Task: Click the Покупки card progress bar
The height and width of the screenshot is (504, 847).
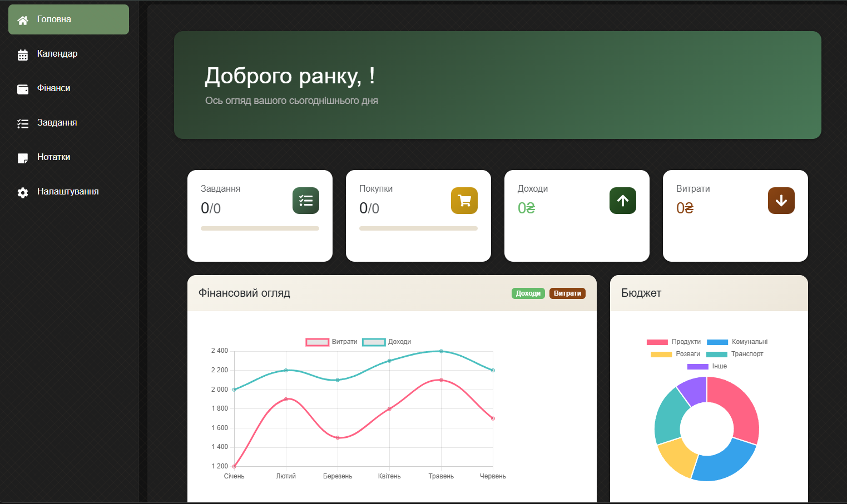Action: coord(418,228)
